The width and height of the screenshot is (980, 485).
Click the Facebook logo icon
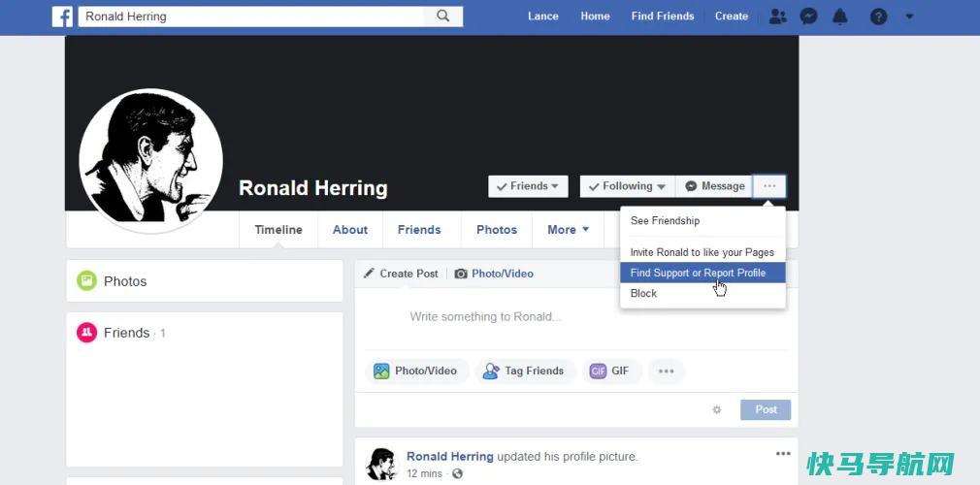(x=62, y=16)
